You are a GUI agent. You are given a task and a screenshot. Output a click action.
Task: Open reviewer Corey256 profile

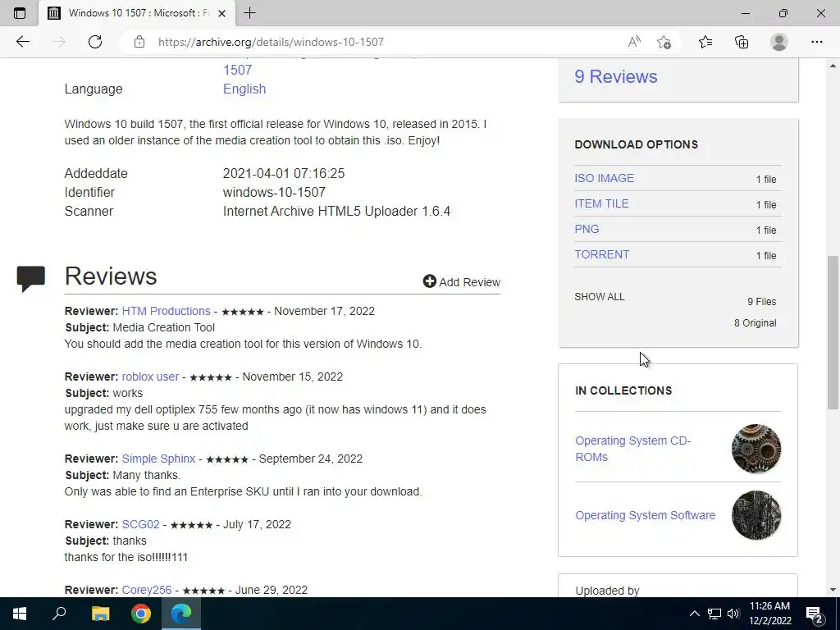click(x=146, y=590)
